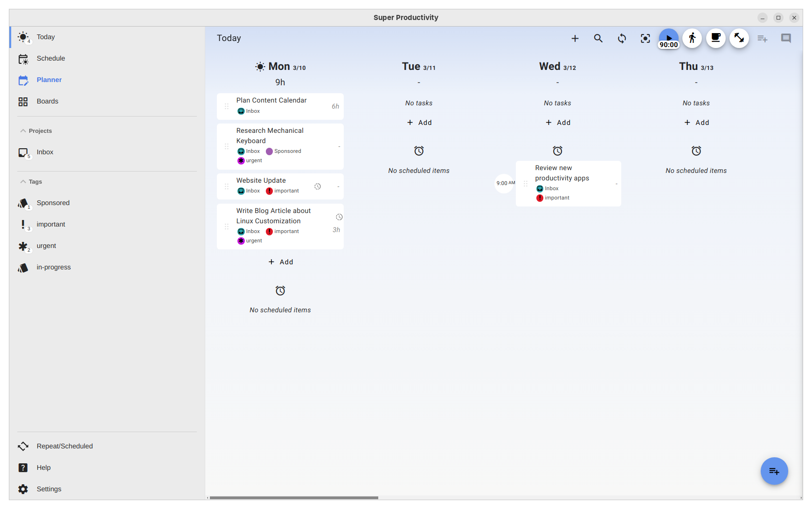812x509 pixels.
Task: Open Help in the sidebar
Action: 107,468
